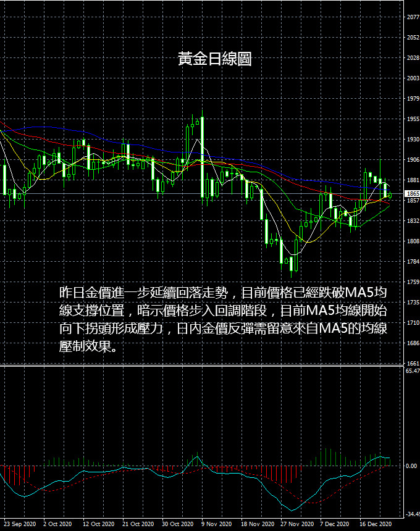This screenshot has height=531, width=420.
Task: Select the 16 Dec 2020 date marker
Action: pos(376,524)
